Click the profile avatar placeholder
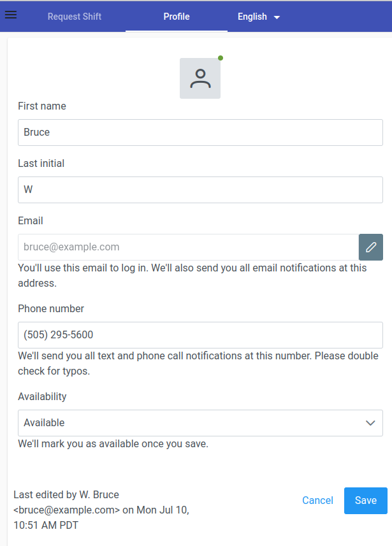This screenshot has height=546, width=392. (200, 78)
